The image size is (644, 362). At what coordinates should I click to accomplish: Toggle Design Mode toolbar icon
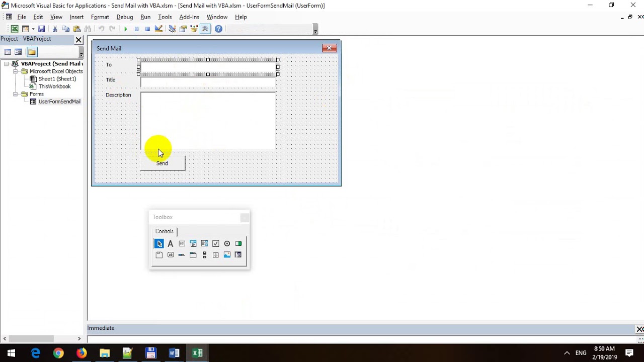pos(158,29)
